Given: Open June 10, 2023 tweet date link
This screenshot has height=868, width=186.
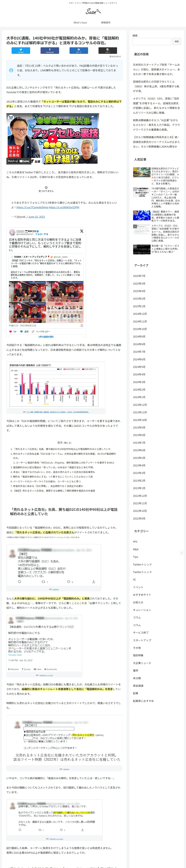Looking at the screenshot, I should coord(37,217).
